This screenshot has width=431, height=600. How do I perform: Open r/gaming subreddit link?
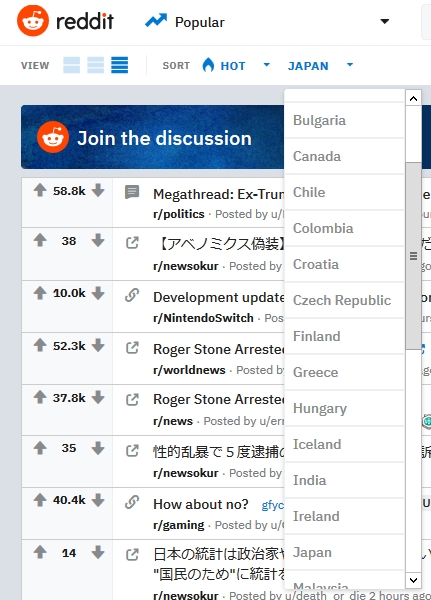178,525
